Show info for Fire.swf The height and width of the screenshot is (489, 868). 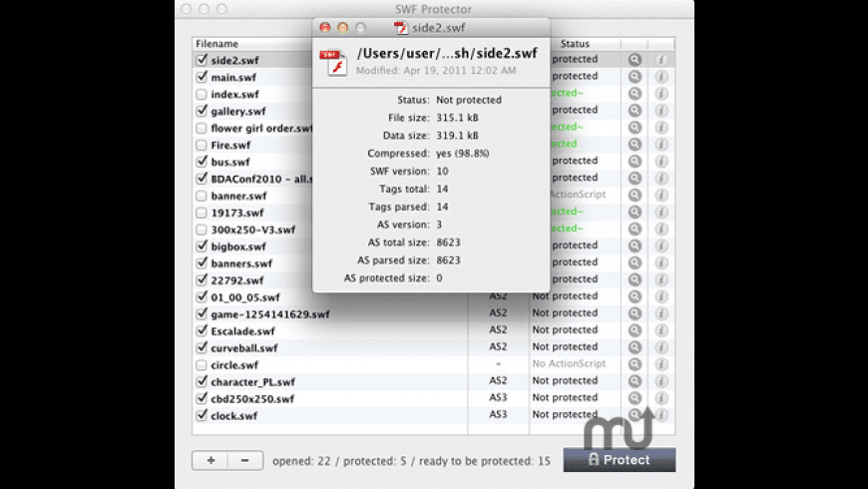pos(660,144)
